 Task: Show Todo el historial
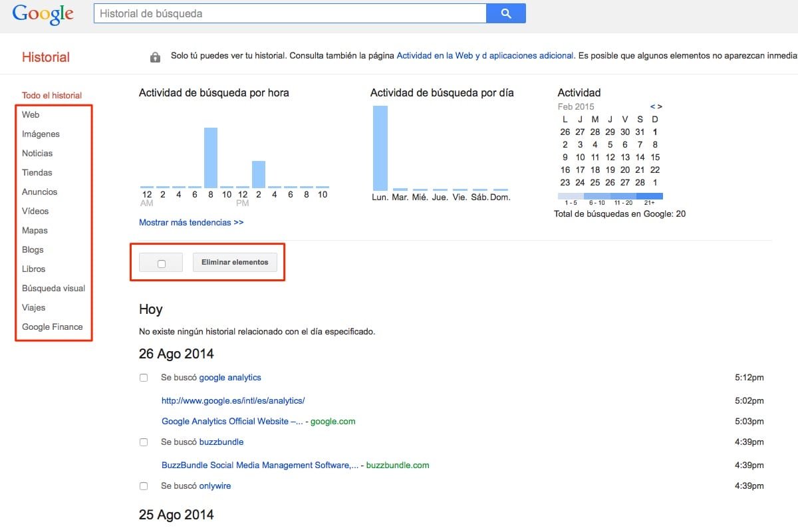[52, 96]
